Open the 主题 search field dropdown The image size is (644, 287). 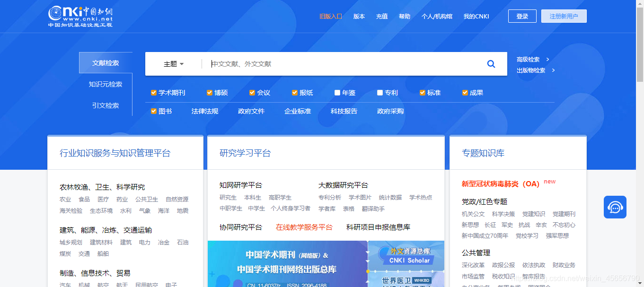point(174,64)
